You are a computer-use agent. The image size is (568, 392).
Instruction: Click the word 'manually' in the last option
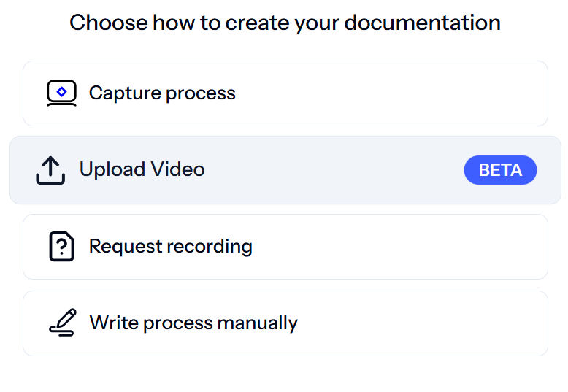click(257, 323)
